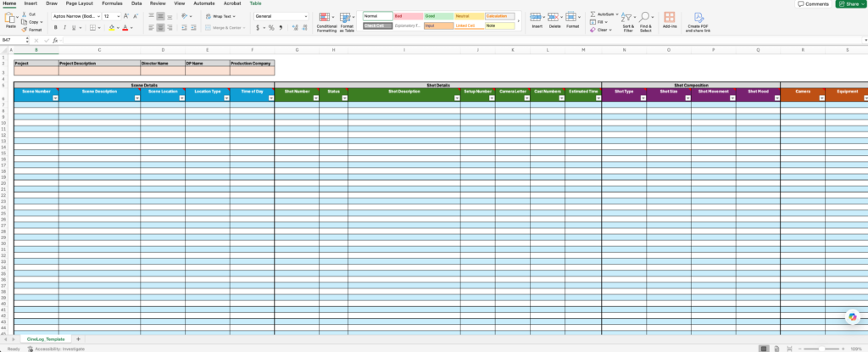Open the Page Layout ribbon tab
Viewport: 868px width, 352px height.
click(80, 3)
